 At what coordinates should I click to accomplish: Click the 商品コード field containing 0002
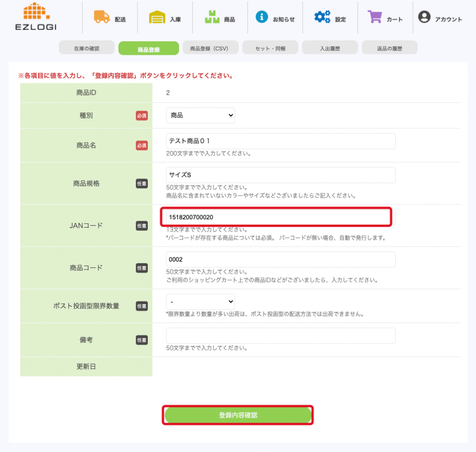point(280,260)
